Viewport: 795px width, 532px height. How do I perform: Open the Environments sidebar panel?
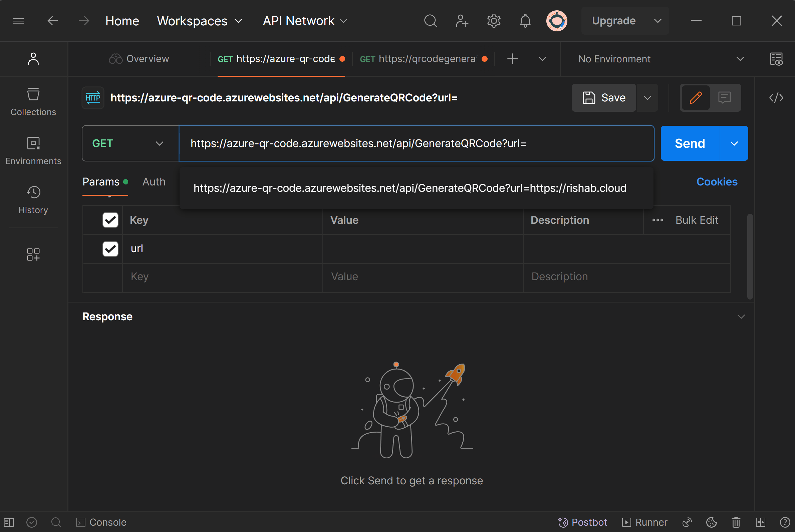(33, 151)
